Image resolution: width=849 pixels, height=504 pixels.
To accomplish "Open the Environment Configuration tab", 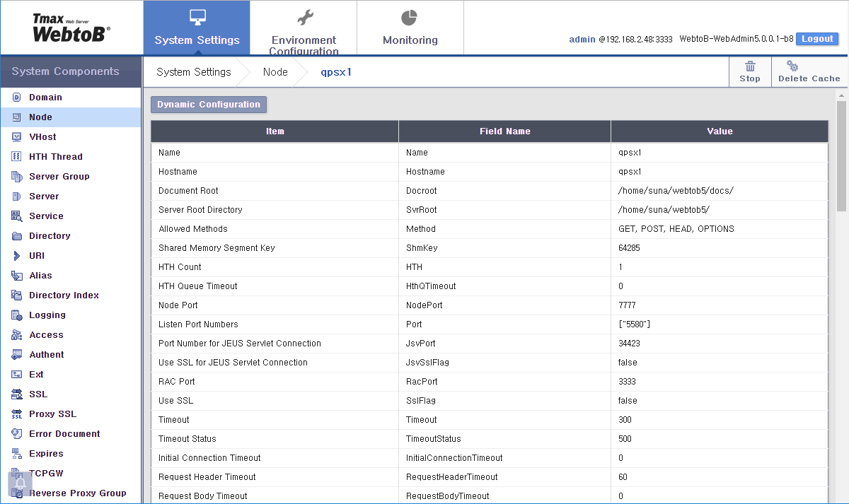I will (304, 28).
